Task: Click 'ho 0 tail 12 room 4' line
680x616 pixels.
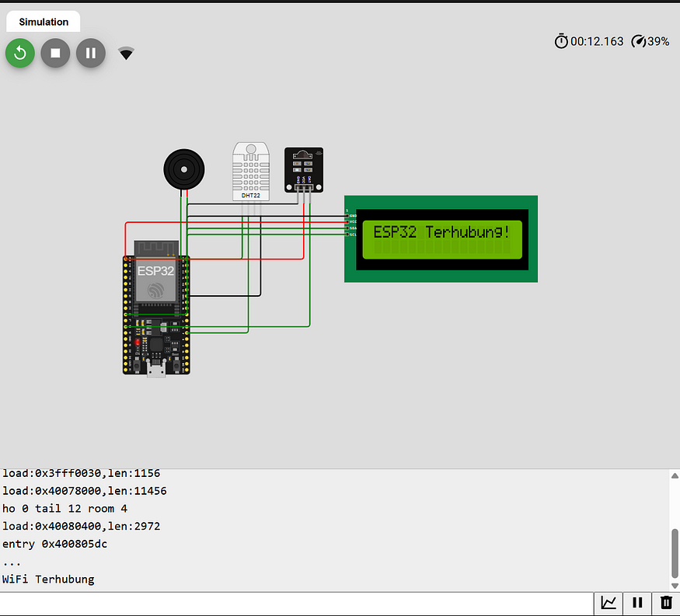Action: (65, 509)
